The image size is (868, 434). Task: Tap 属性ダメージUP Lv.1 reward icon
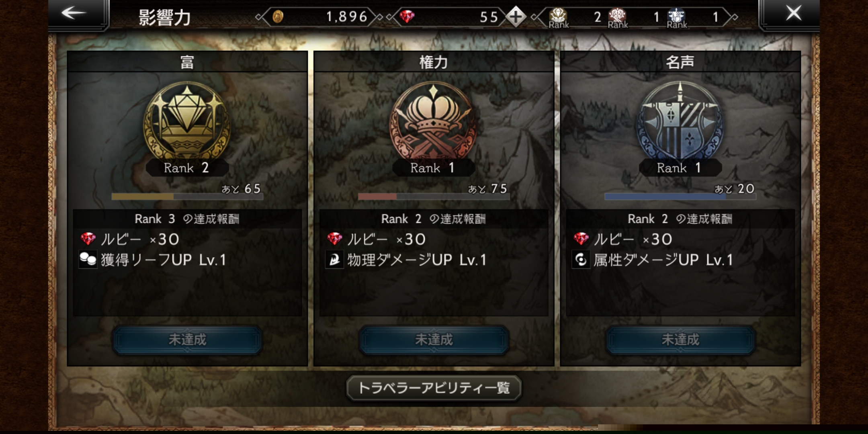point(581,260)
